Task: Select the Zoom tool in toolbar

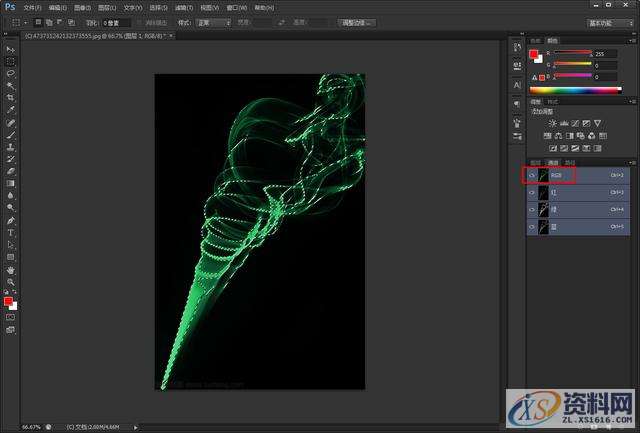Action: click(x=10, y=282)
